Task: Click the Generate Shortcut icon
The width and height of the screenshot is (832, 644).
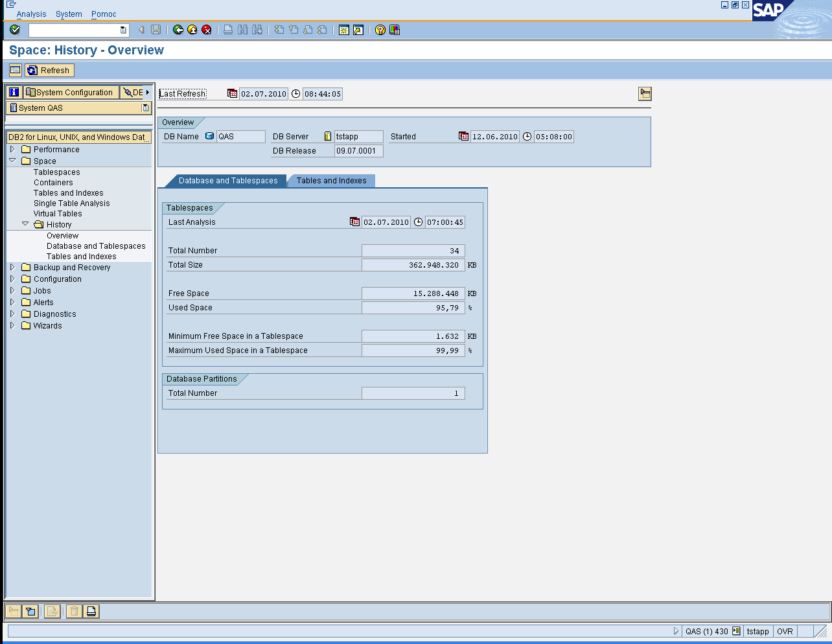Action: 358,30
